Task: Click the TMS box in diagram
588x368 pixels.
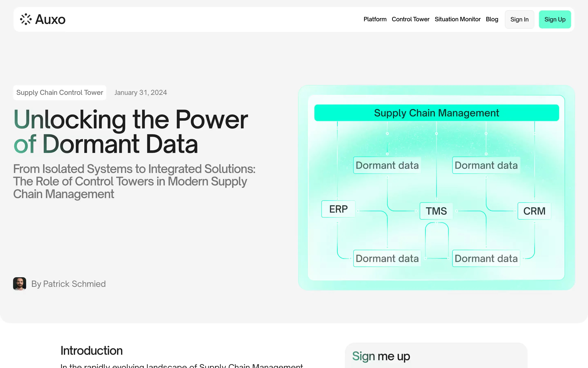Action: point(436,211)
